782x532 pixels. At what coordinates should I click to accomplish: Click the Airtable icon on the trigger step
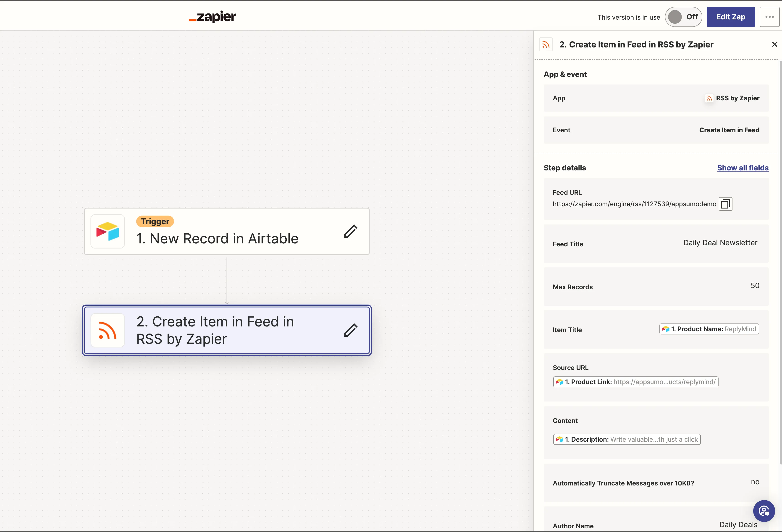click(x=108, y=231)
